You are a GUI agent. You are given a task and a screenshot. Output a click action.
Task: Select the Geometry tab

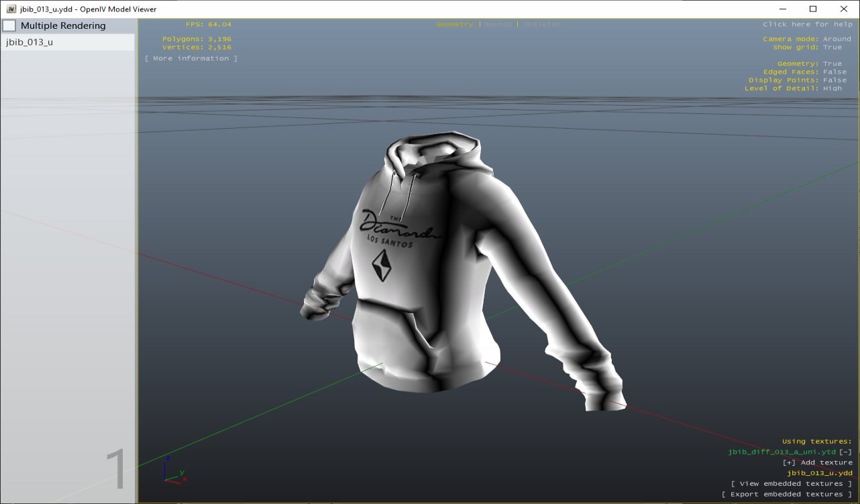point(454,24)
